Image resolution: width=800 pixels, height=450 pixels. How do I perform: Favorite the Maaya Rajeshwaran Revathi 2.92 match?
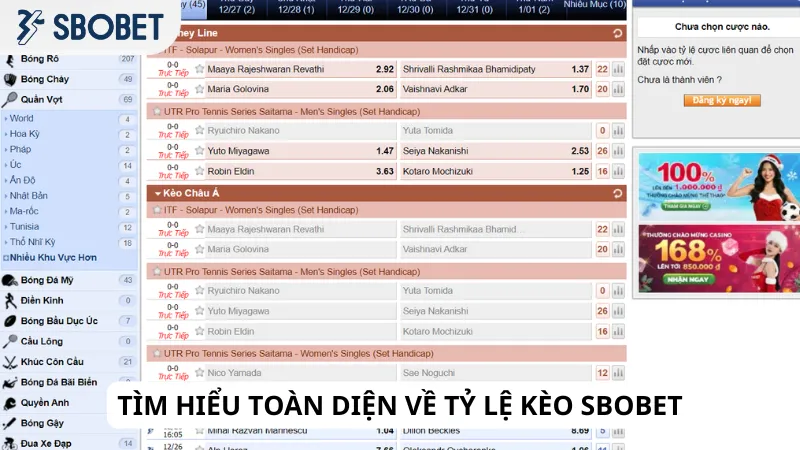(199, 69)
